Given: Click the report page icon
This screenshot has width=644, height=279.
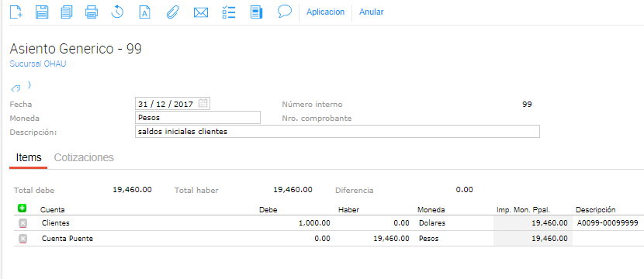Looking at the screenshot, I should [x=257, y=12].
